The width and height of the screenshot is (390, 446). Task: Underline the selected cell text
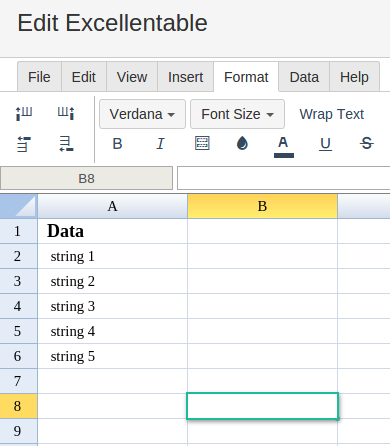click(325, 144)
